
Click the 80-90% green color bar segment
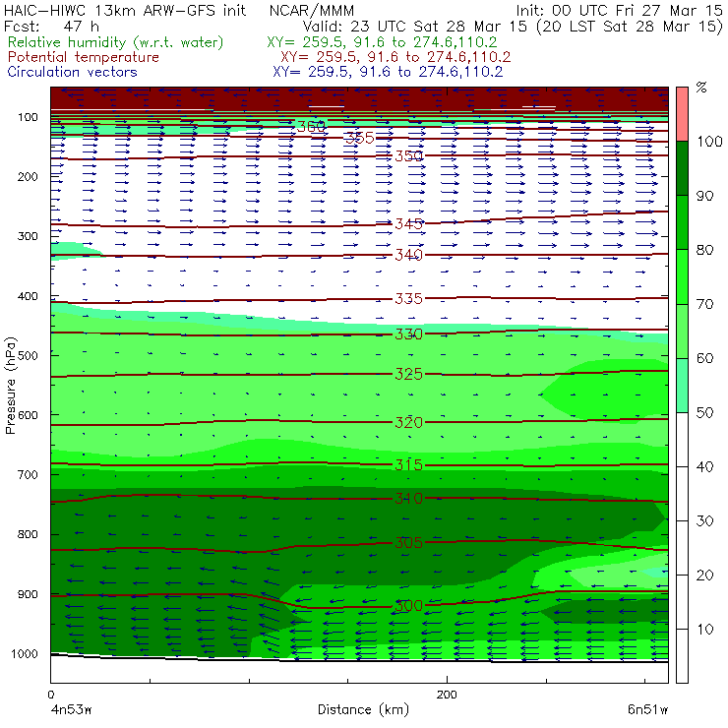coord(682,222)
